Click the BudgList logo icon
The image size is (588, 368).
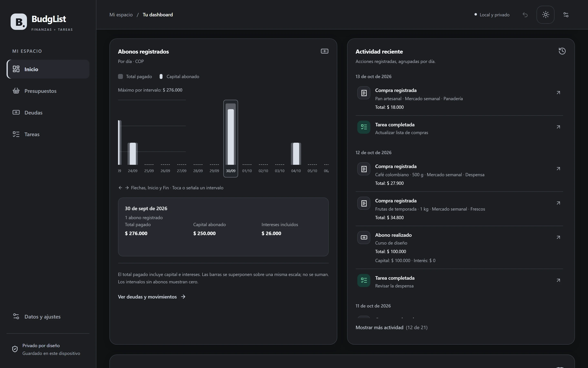pyautogui.click(x=19, y=22)
